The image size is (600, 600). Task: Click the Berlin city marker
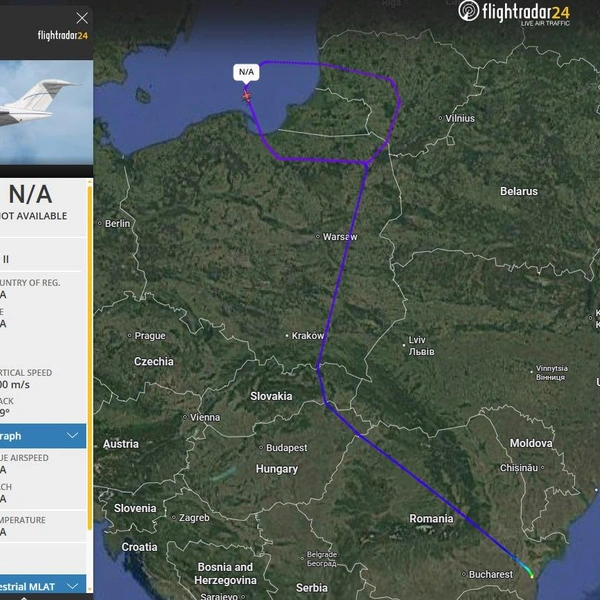pyautogui.click(x=100, y=223)
